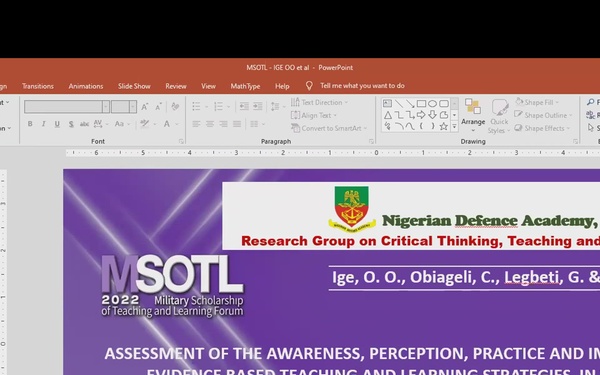Screen dimensions: 600x375
Task: Click Decrease Font Size icon
Action: point(158,107)
